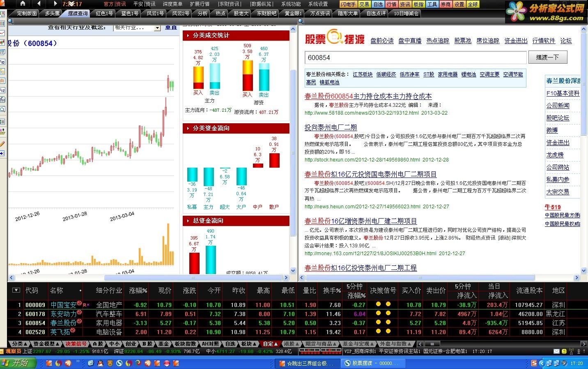Image resolution: width=588 pixels, height=369 pixels.
Task: Click the F10 sidebar icon
Action: click(x=2, y=62)
